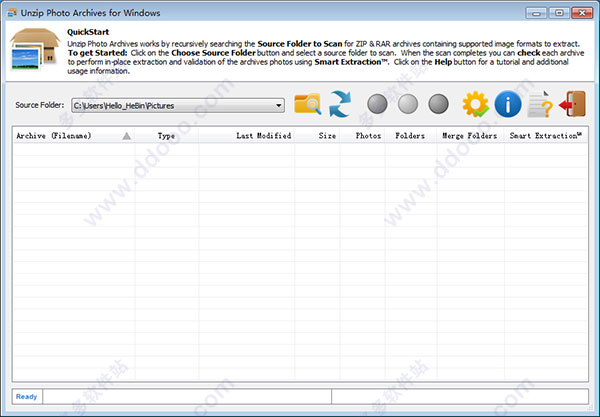This screenshot has height=417, width=600.
Task: Sort by the Type column header
Action: [166, 136]
